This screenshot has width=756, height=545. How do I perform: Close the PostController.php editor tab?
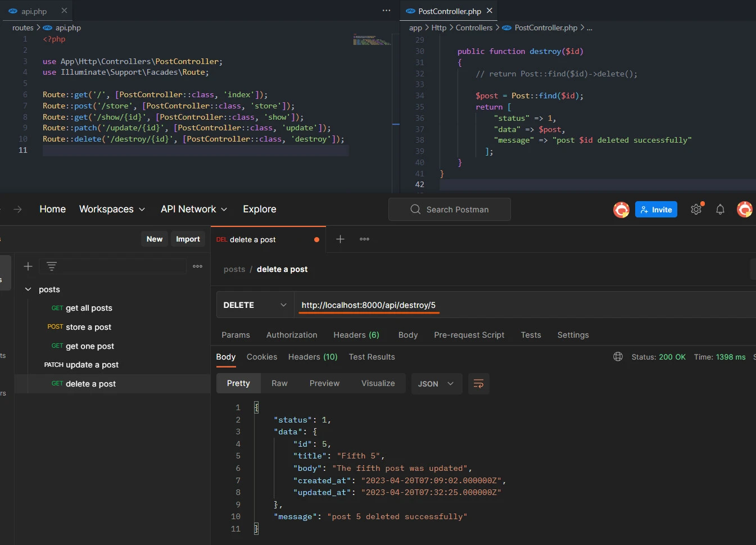(x=490, y=11)
